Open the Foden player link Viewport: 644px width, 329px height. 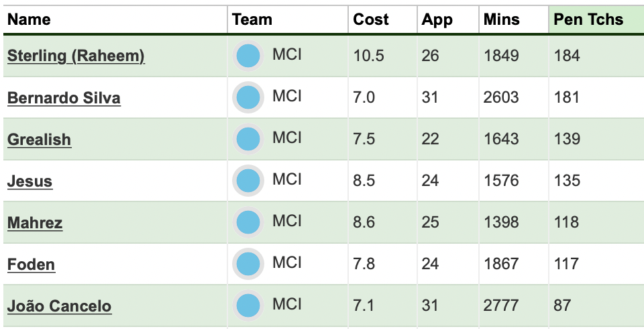click(32, 264)
